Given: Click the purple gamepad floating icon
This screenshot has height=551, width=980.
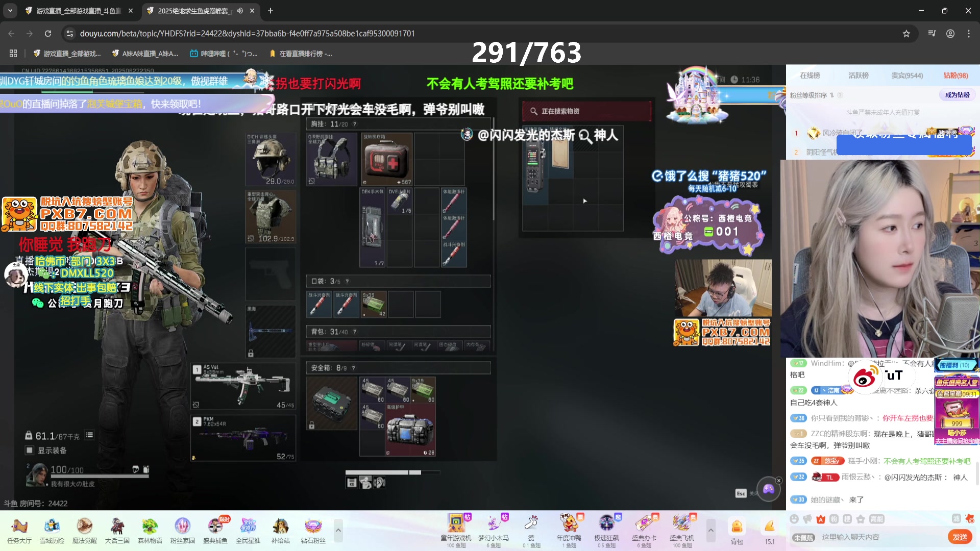Looking at the screenshot, I should [x=769, y=489].
